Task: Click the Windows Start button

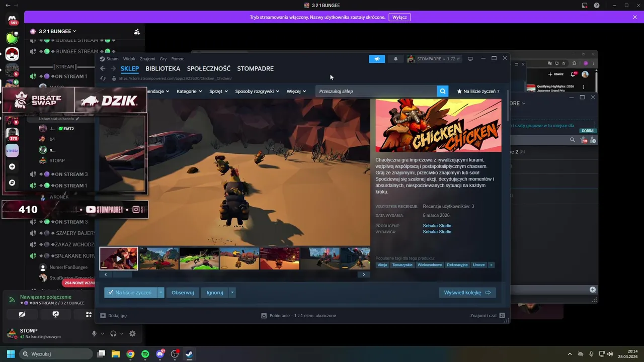Action: click(x=11, y=354)
